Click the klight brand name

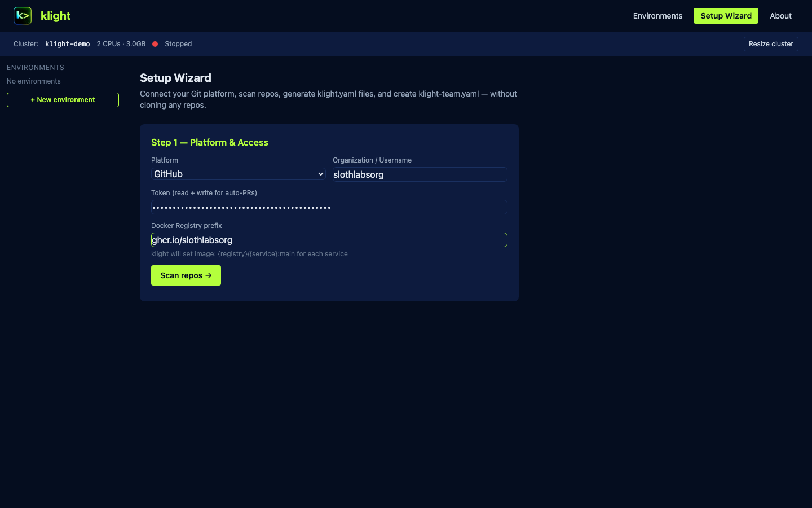56,16
